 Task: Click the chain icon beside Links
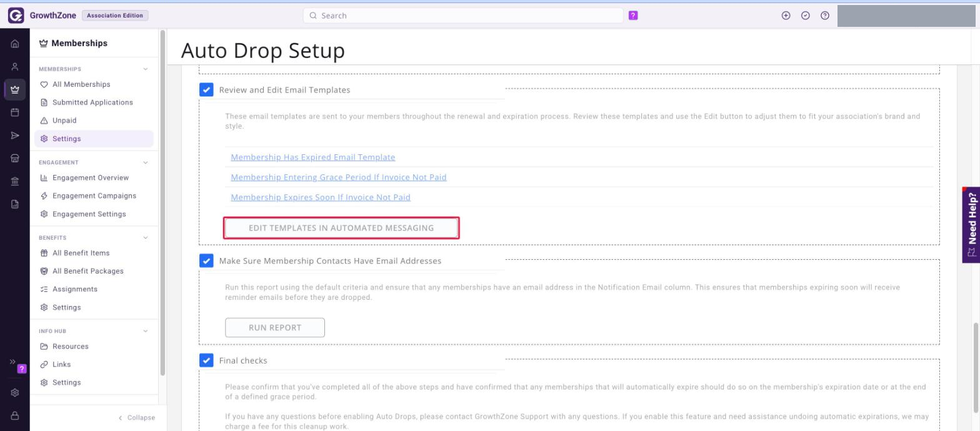pos(44,365)
